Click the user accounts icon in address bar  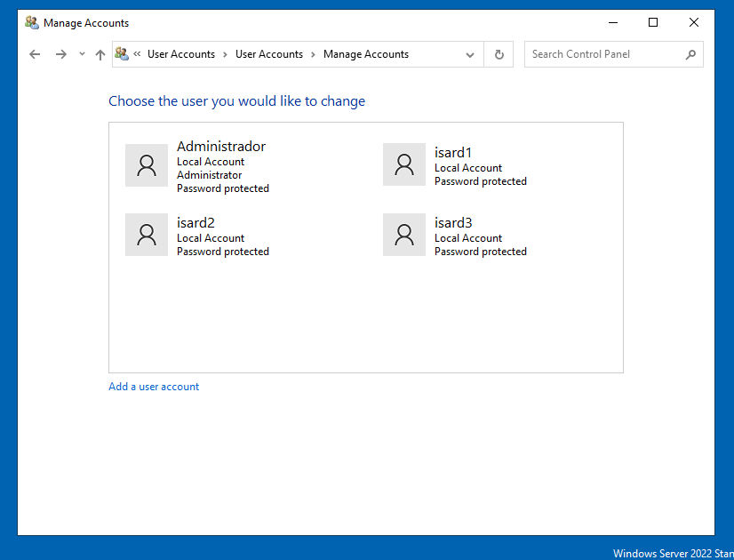point(122,54)
